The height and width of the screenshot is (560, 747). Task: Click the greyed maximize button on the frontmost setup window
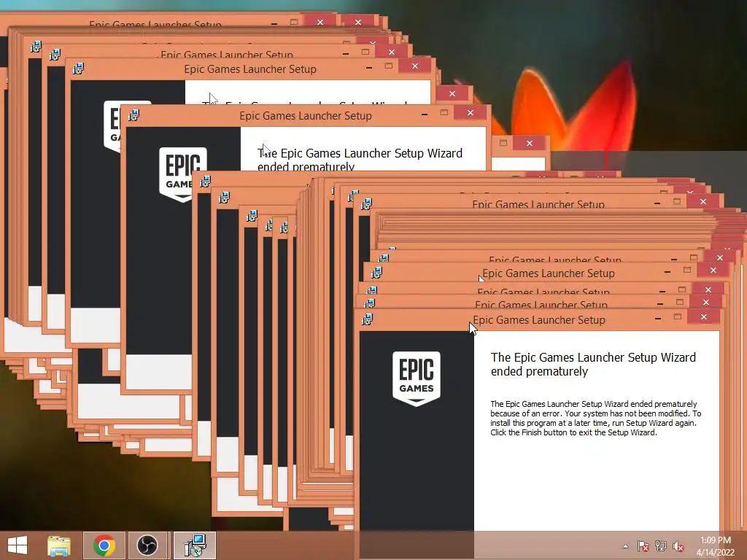tap(678, 317)
